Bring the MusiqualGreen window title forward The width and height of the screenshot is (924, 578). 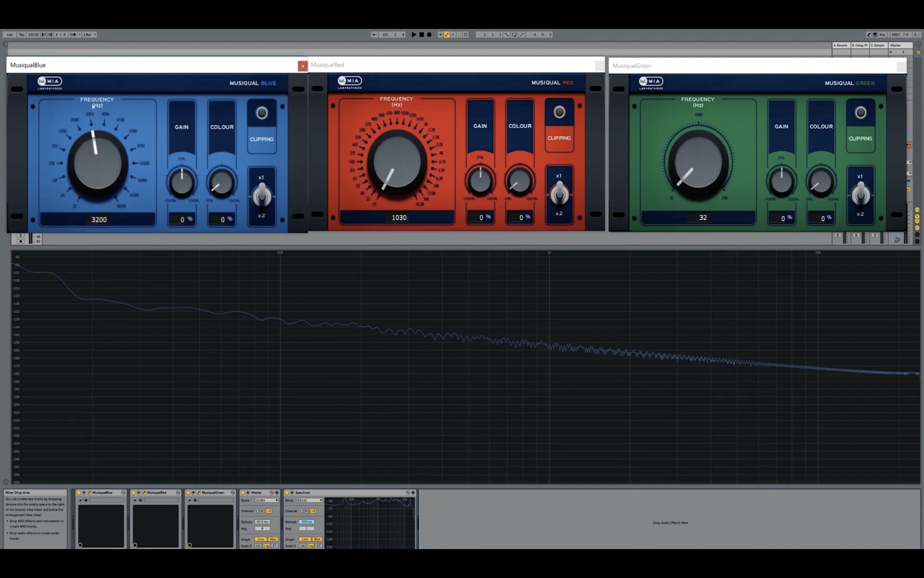[632, 66]
